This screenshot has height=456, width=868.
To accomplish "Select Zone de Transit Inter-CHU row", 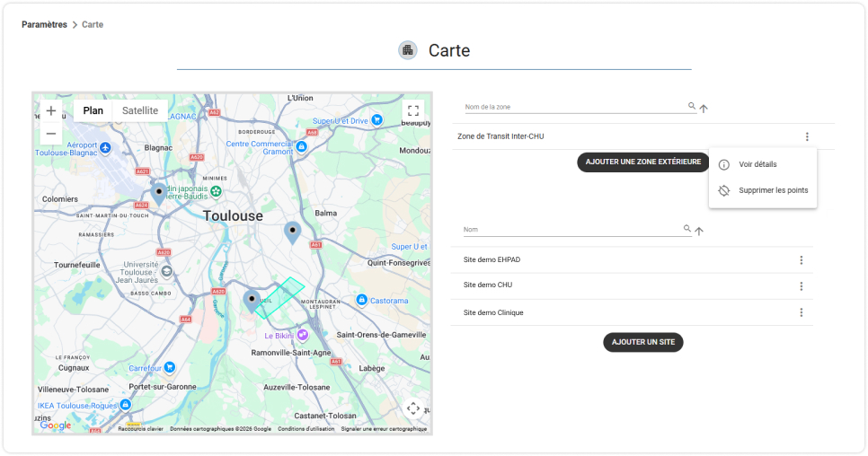I will [x=643, y=136].
